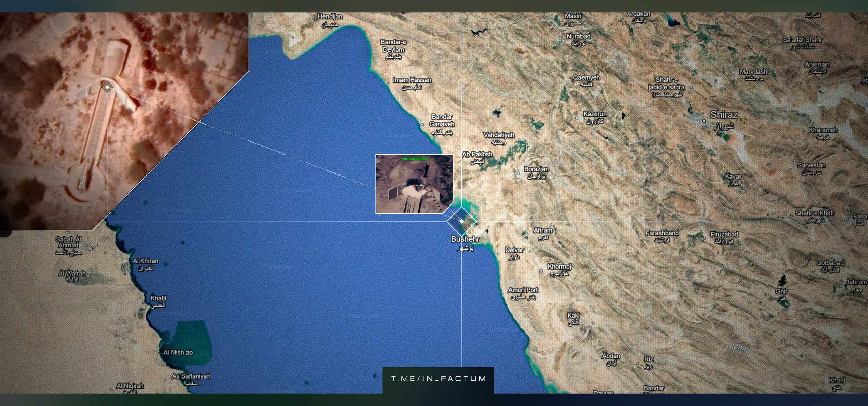This screenshot has height=406, width=868.
Task: Click the Hendijan place label
Action: (x=330, y=17)
